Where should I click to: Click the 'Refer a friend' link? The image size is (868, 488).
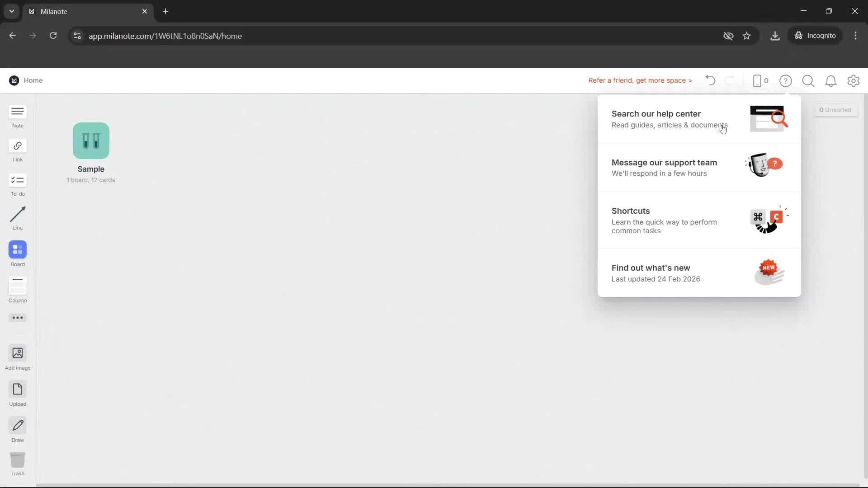640,80
